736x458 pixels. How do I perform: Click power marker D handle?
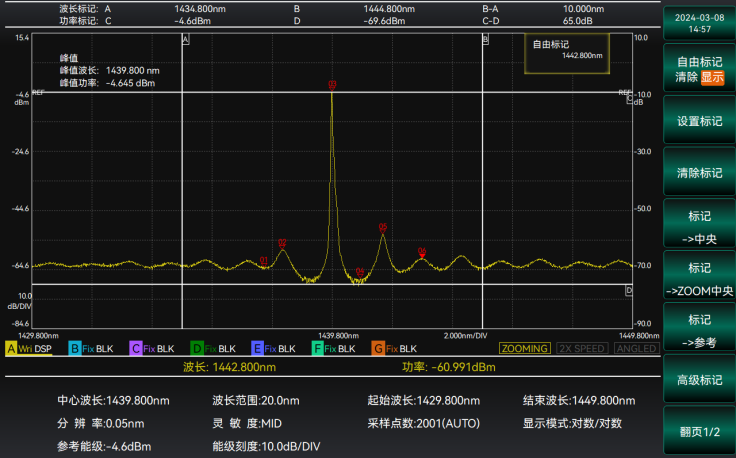[x=629, y=291]
